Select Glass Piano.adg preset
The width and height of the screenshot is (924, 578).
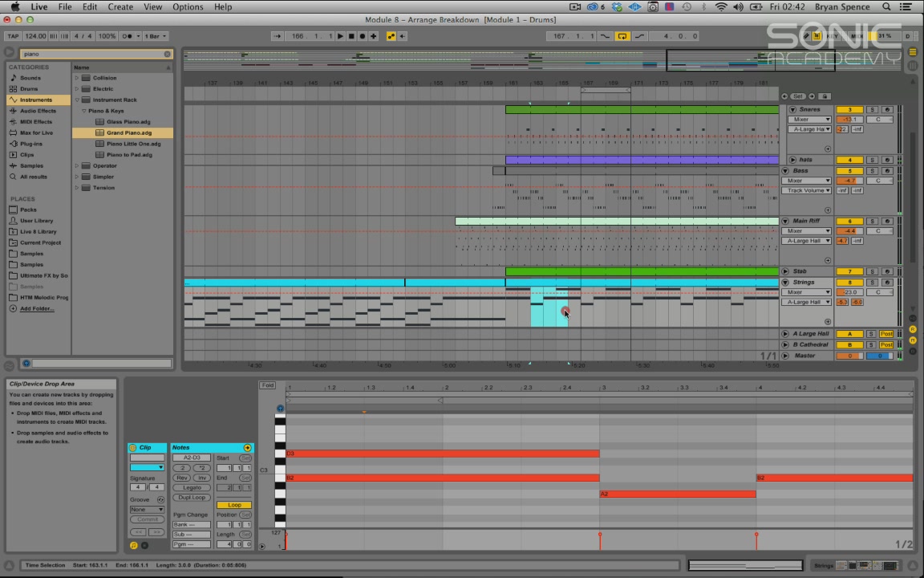[x=128, y=121]
